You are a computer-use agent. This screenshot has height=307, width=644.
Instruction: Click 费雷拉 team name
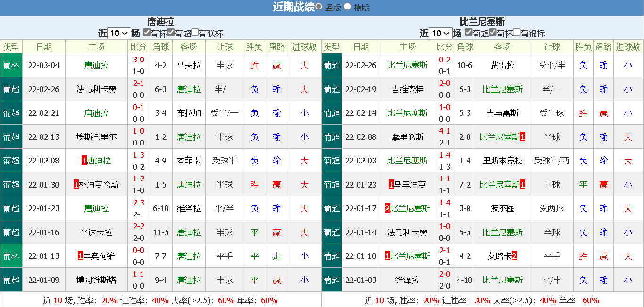[x=502, y=65]
